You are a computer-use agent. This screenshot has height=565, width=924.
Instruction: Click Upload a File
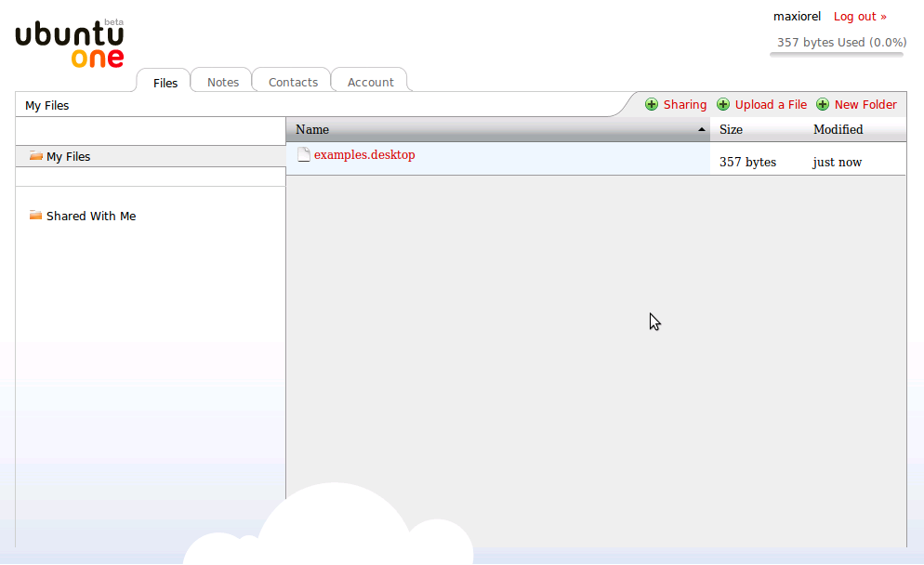pyautogui.click(x=771, y=105)
